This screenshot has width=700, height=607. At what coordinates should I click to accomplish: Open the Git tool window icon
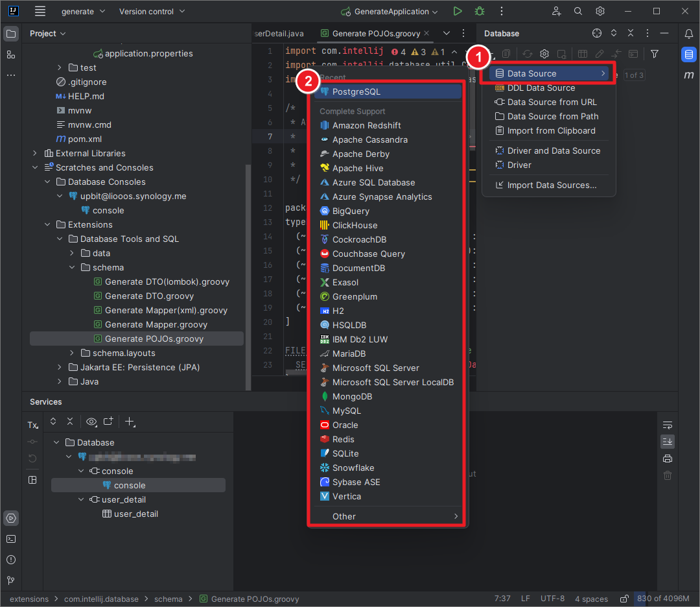tap(11, 580)
